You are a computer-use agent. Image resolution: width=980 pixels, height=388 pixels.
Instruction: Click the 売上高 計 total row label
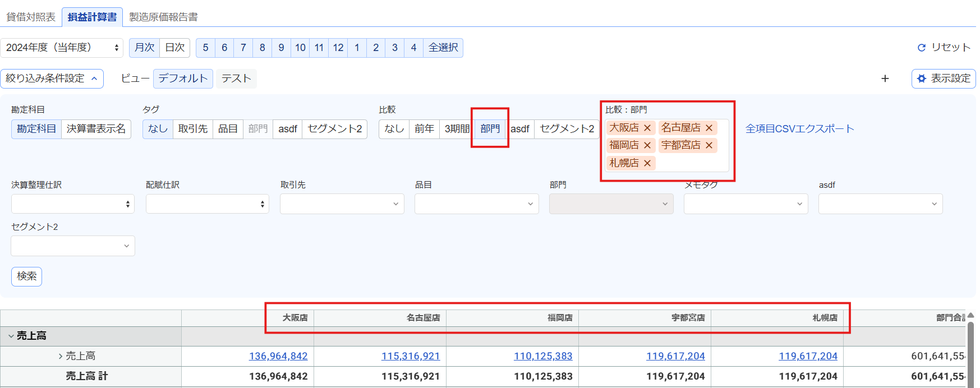click(87, 376)
